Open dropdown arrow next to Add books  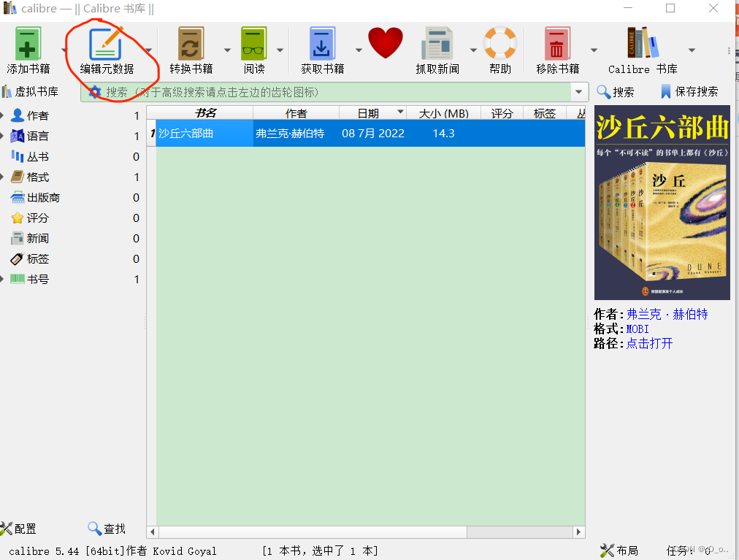(63, 50)
